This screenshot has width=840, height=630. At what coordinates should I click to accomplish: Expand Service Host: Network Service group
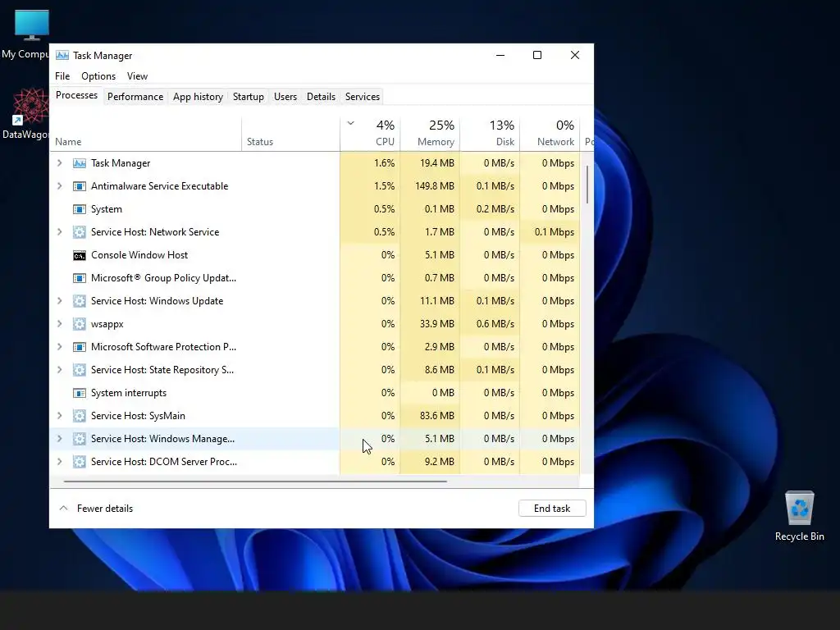point(59,232)
